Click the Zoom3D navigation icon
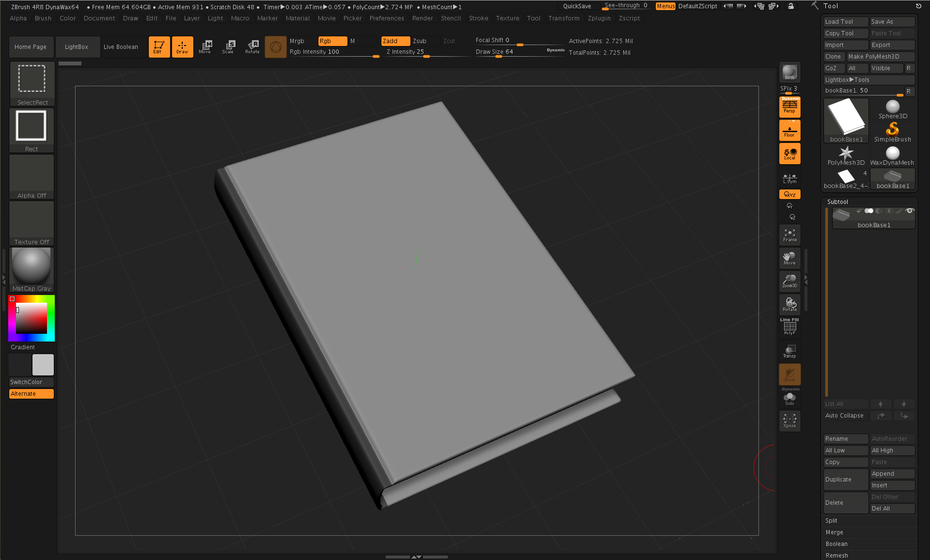 pos(789,281)
